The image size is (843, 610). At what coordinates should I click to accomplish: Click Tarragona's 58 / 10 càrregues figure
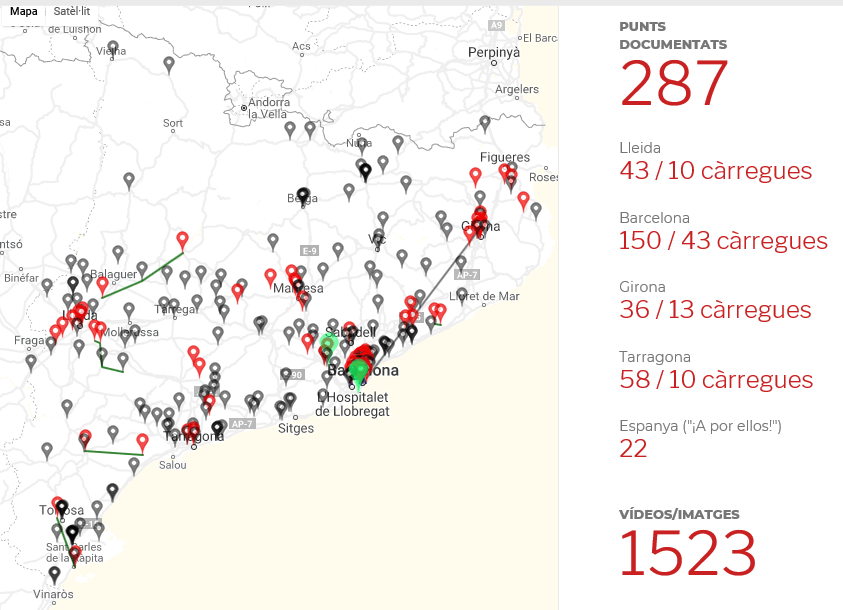coord(715,380)
